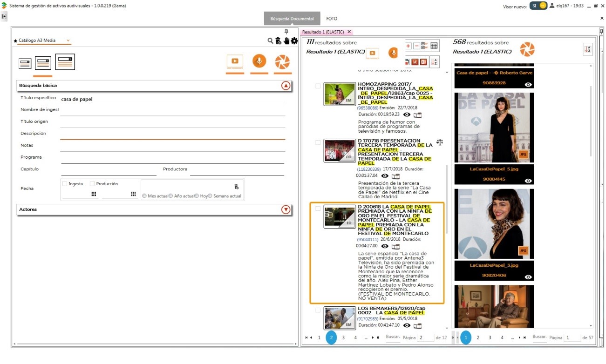Viewport: 606px width, 364px height.
Task: Toggle audio microphone filter in search panel
Action: click(x=259, y=61)
